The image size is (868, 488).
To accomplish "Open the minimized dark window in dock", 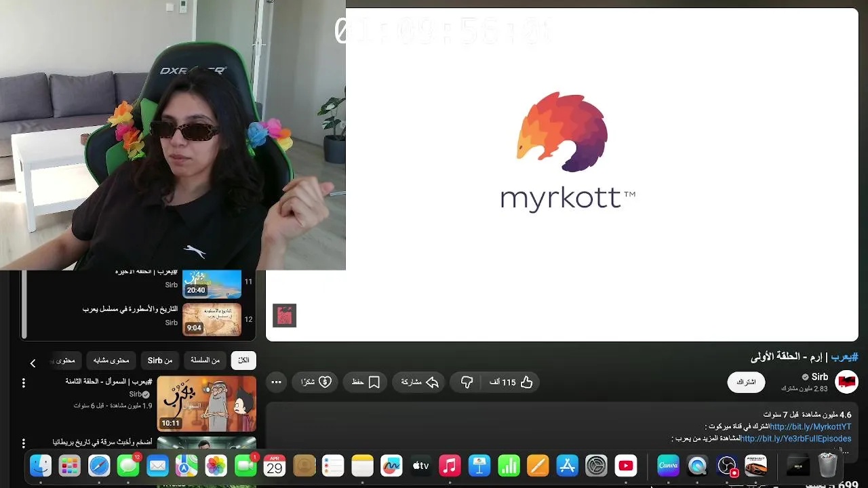I will click(x=797, y=466).
